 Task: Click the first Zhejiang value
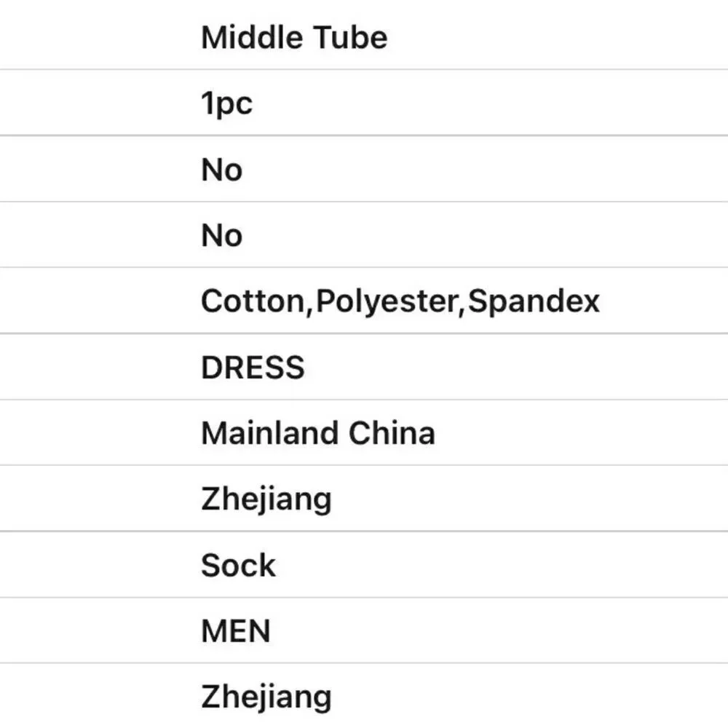266,501
